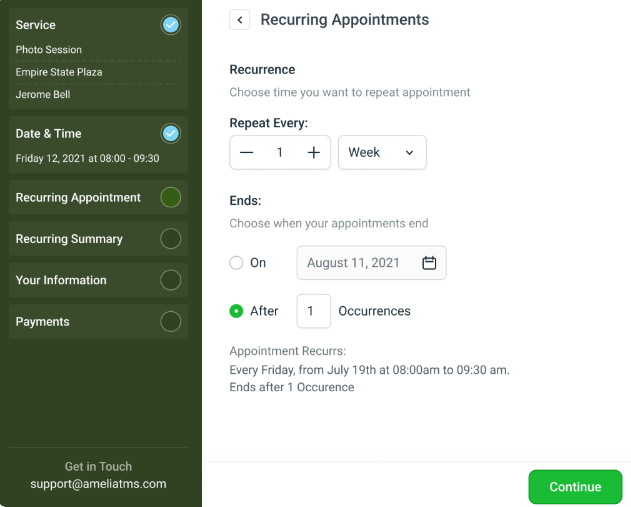Click the Payments step circle indicator

(x=171, y=322)
